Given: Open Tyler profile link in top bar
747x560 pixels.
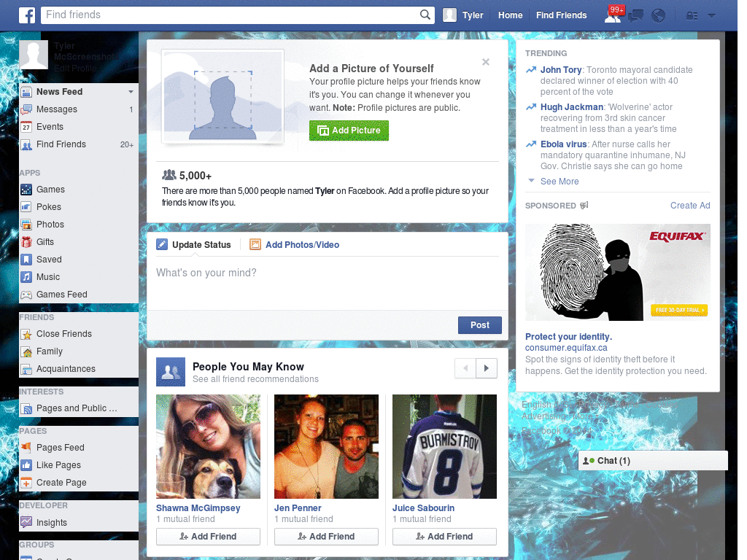Looking at the screenshot, I should click(473, 15).
